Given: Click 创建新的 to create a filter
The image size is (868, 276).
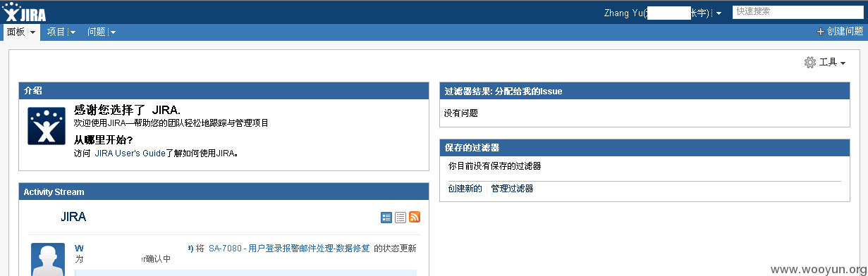Looking at the screenshot, I should (465, 189).
